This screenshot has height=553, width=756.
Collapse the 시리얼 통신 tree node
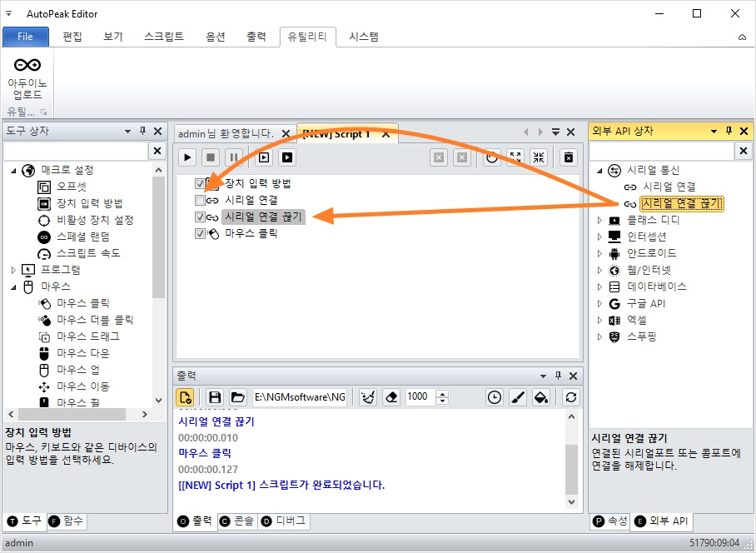click(599, 170)
